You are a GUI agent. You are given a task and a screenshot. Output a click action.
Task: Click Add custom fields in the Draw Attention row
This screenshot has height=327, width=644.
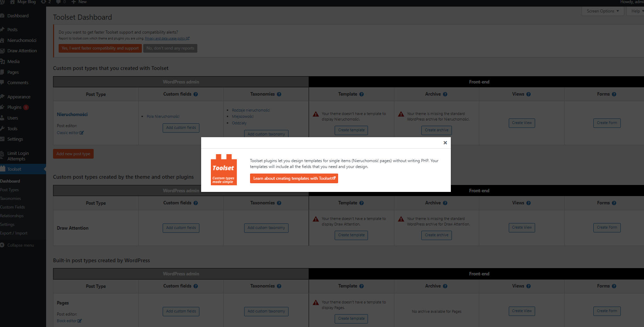click(x=181, y=228)
